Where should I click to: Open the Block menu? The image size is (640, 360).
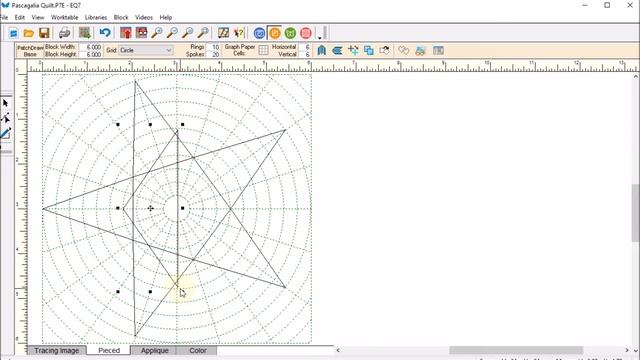[x=121, y=18]
